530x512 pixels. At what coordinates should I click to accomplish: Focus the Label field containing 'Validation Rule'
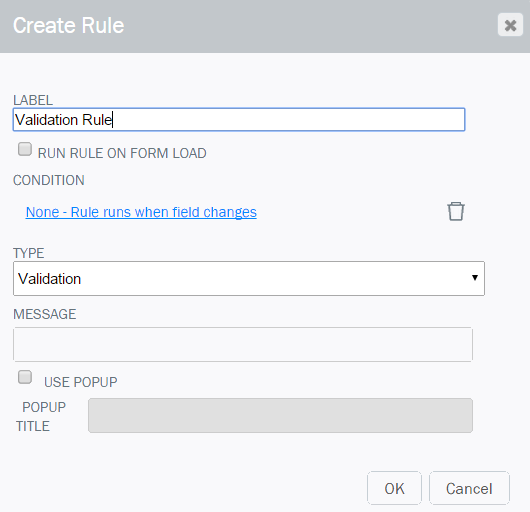pyautogui.click(x=239, y=120)
